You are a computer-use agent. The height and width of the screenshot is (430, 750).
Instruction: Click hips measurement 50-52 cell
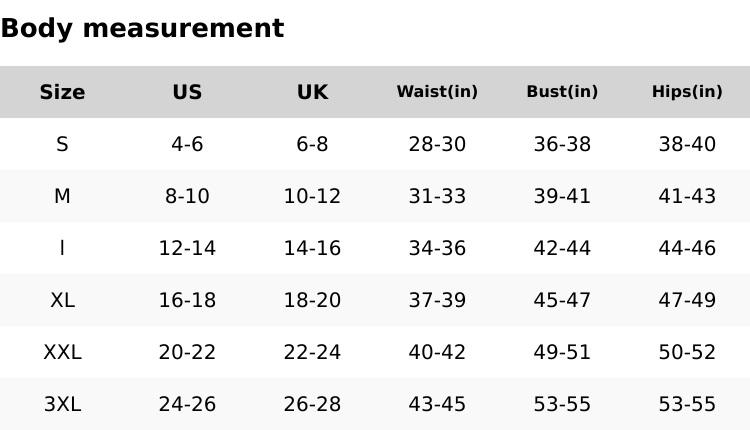point(687,352)
